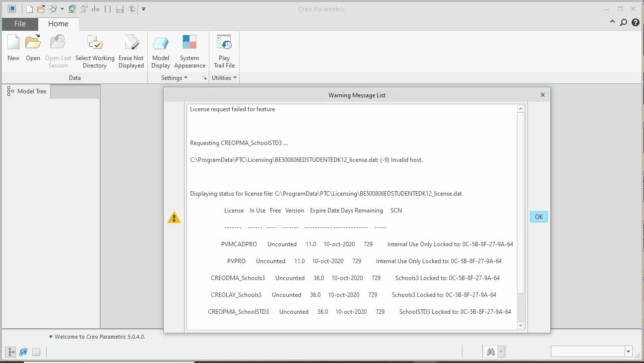Toggle the browser display globe icon in status bar
Screen dimensions: 644x363
23,352
